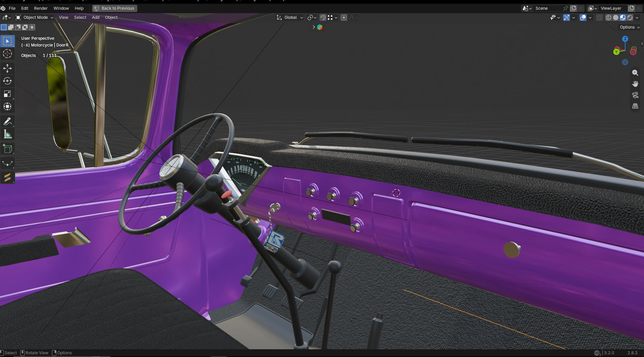Click the Z axis on navigation gizmo
This screenshot has height=357, width=644.
click(625, 39)
